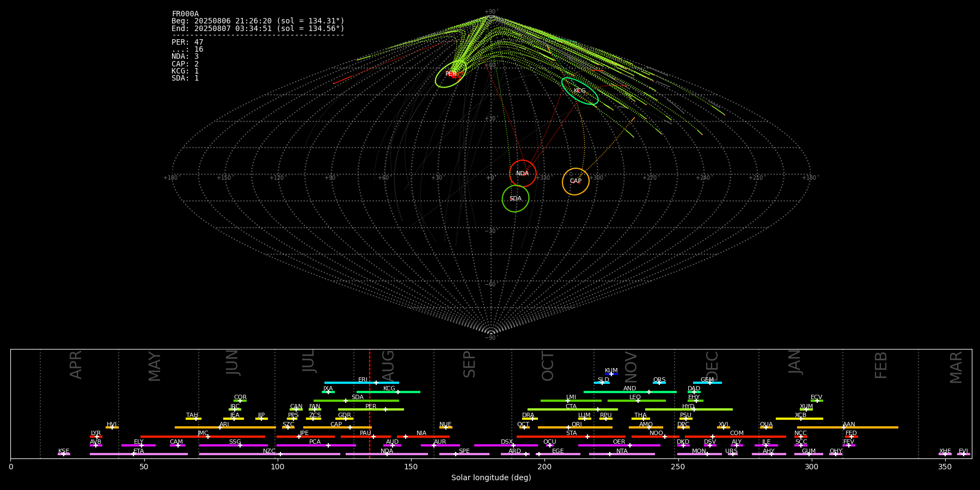Click the +330 longitude label on map
Screen dimensions: 980x490
point(543,178)
